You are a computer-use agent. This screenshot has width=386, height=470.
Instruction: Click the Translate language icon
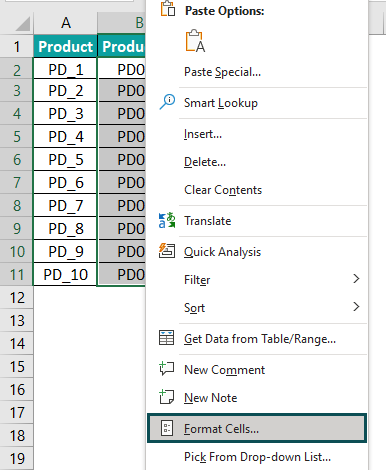pos(167,220)
